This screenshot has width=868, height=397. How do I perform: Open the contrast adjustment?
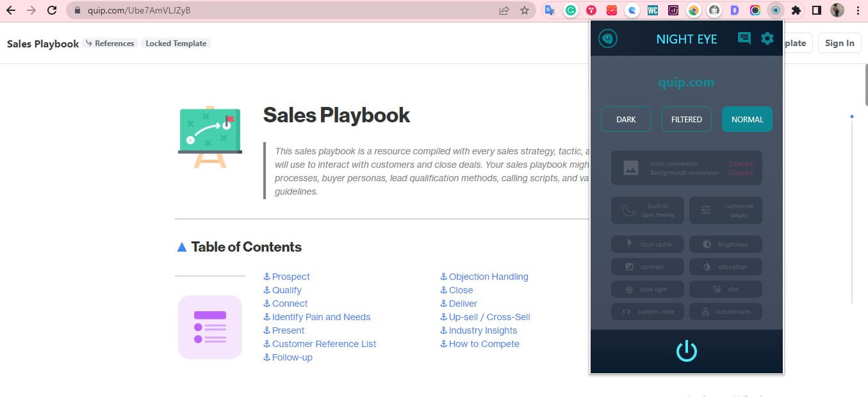coord(648,266)
